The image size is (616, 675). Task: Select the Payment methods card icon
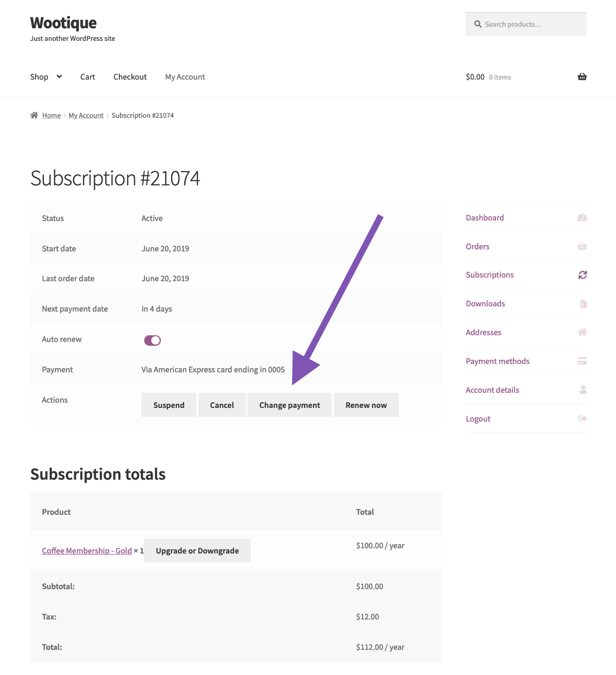(582, 361)
